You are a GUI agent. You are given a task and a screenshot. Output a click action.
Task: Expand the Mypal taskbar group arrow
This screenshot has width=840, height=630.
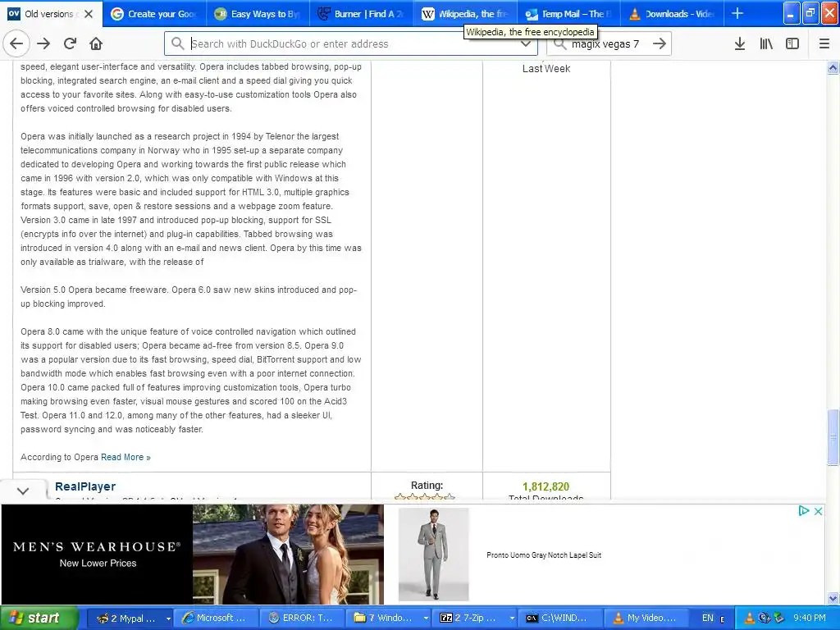pos(167,619)
